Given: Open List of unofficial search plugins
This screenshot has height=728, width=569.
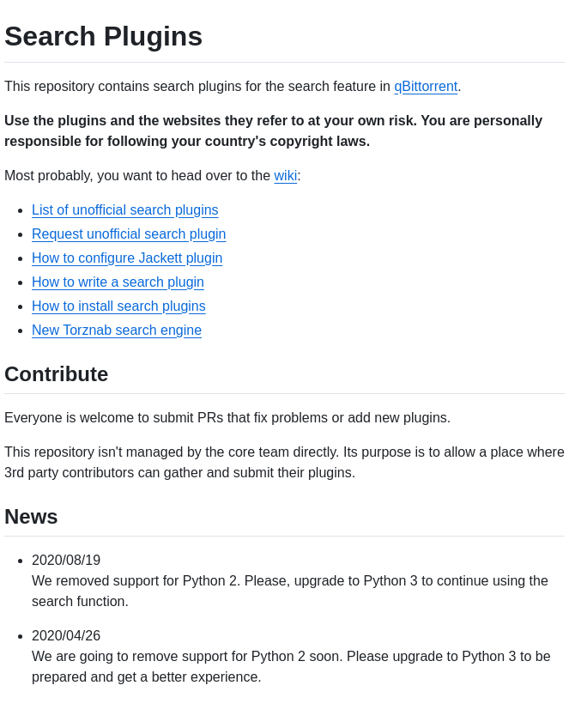Looking at the screenshot, I should click(x=125, y=210).
